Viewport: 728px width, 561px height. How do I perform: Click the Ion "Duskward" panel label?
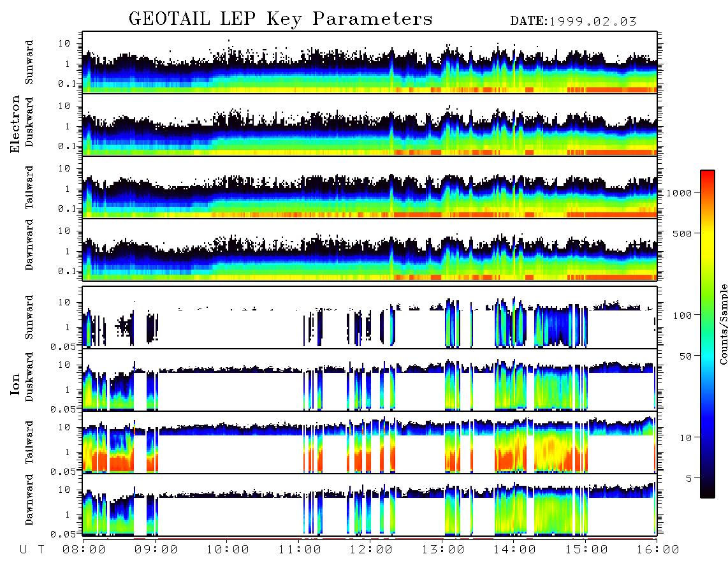coord(29,377)
